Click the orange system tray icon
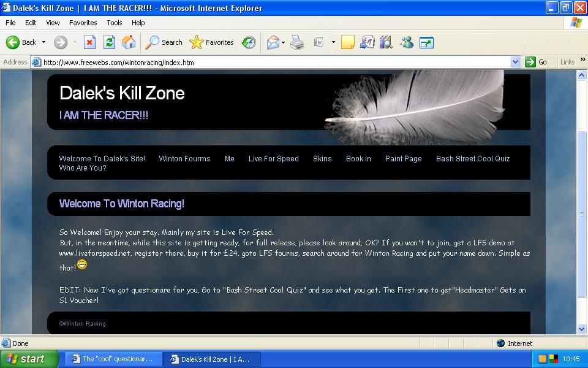 [542, 359]
